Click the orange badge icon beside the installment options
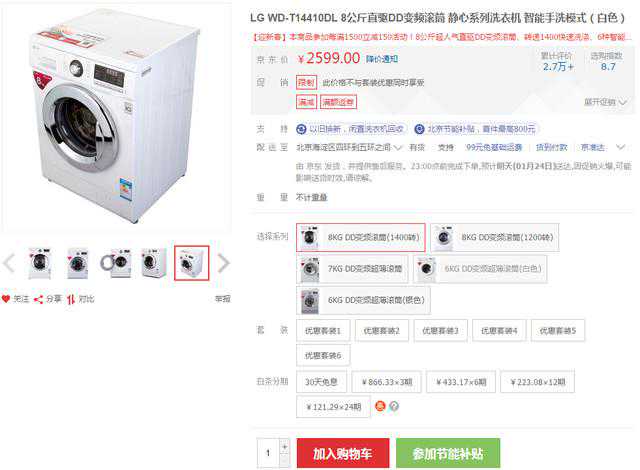This screenshot has width=640, height=470. pos(380,406)
